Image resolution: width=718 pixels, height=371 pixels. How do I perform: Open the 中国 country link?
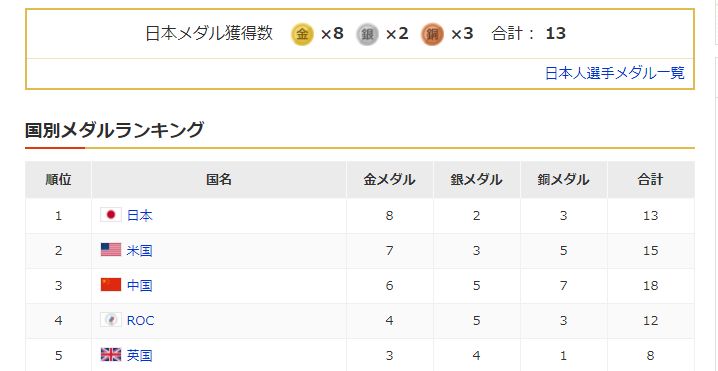click(x=139, y=285)
